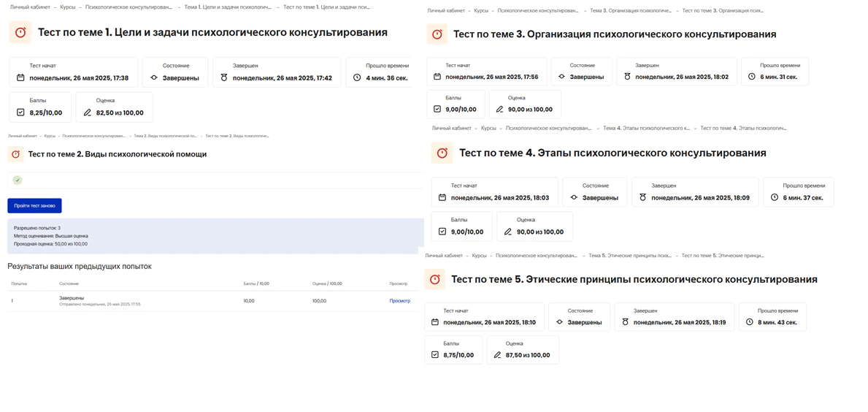Click medal icon next to finish time 18:19
Image resolution: width=868 pixels, height=412 pixels.
click(x=626, y=321)
